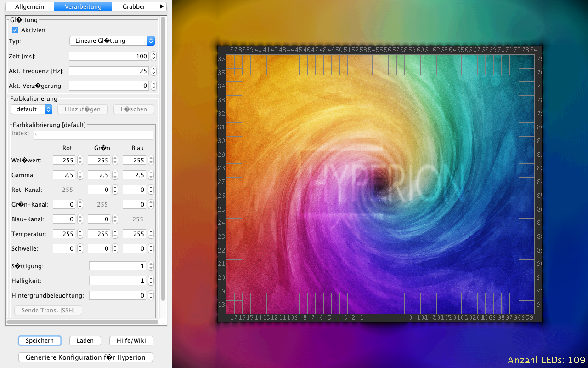Switch to the Allgemein tab

coord(29,6)
